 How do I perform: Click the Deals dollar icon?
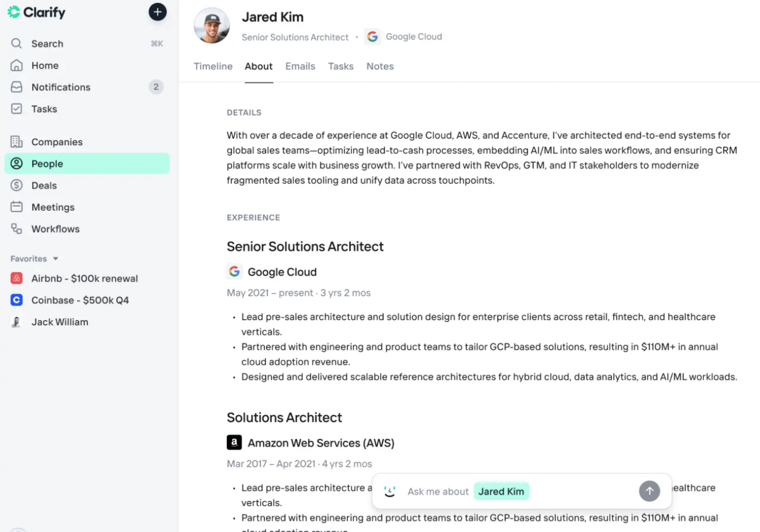pos(16,185)
